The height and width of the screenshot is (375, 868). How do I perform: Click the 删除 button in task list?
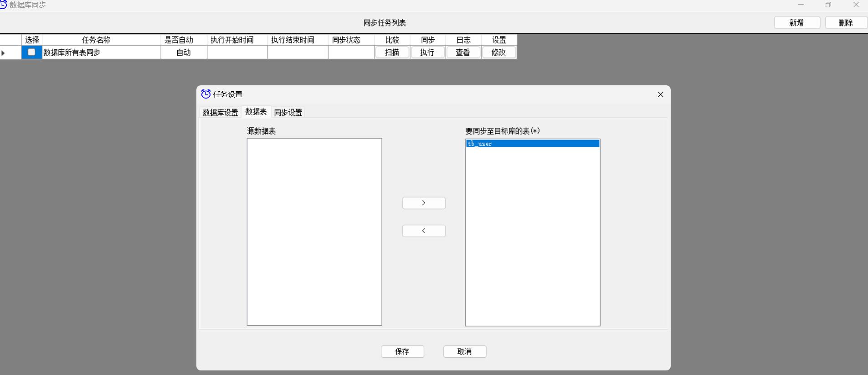coord(846,23)
